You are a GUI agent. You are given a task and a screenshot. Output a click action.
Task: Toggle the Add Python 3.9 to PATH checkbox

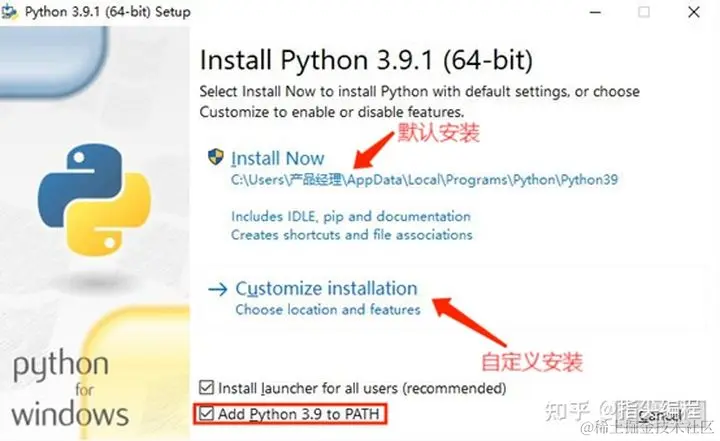tap(207, 414)
